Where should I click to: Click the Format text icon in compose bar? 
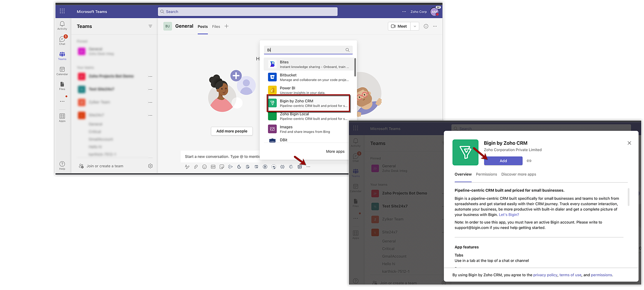tap(187, 167)
